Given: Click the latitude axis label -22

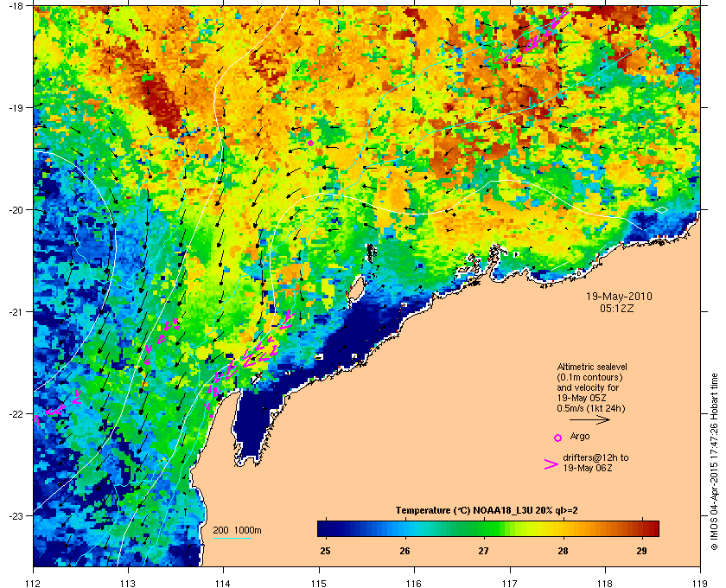Looking at the screenshot, I should point(16,413).
